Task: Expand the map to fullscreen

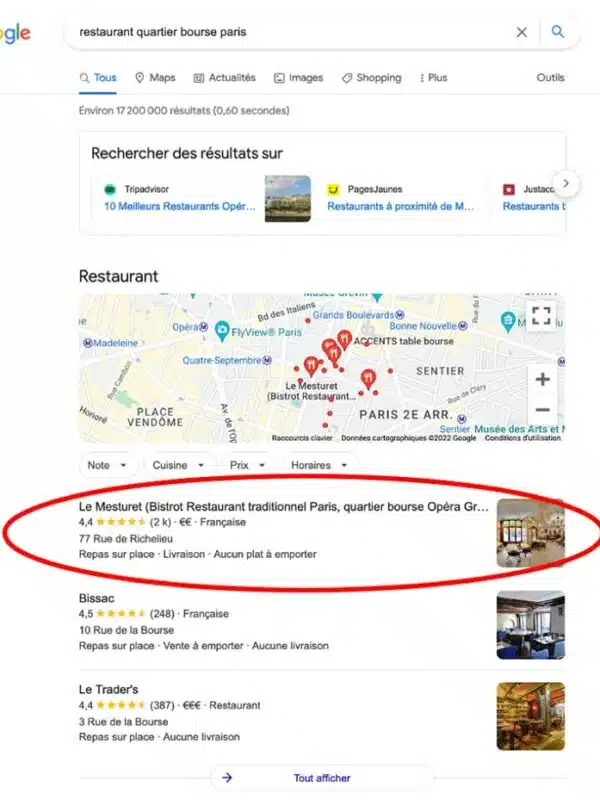Action: [541, 316]
